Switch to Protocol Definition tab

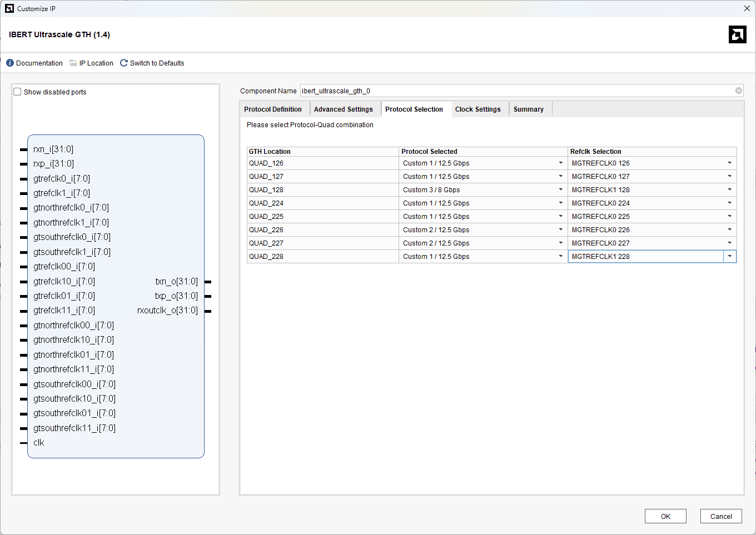pos(273,109)
